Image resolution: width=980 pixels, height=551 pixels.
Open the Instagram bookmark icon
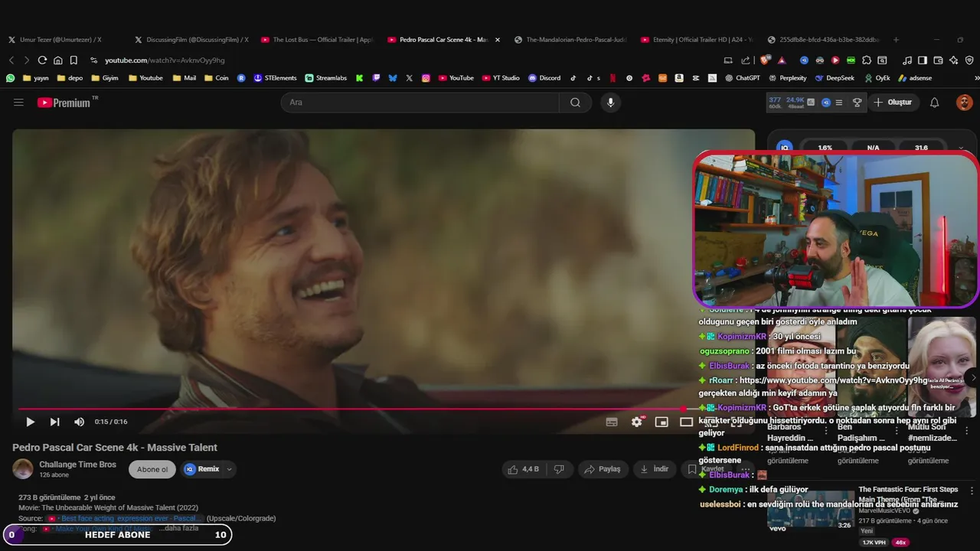tap(426, 77)
